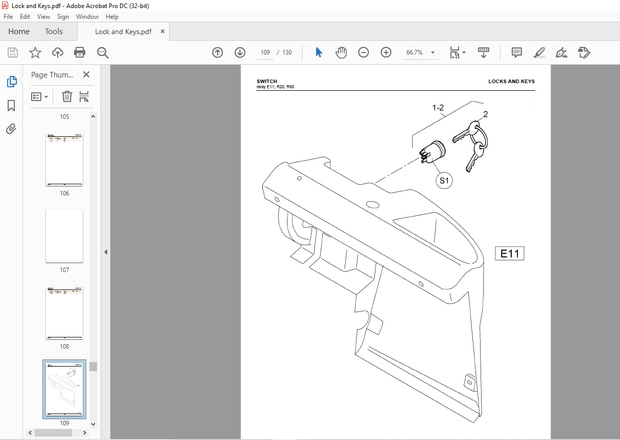The height and width of the screenshot is (440, 620).
Task: Switch to the Home tab
Action: pos(19,31)
